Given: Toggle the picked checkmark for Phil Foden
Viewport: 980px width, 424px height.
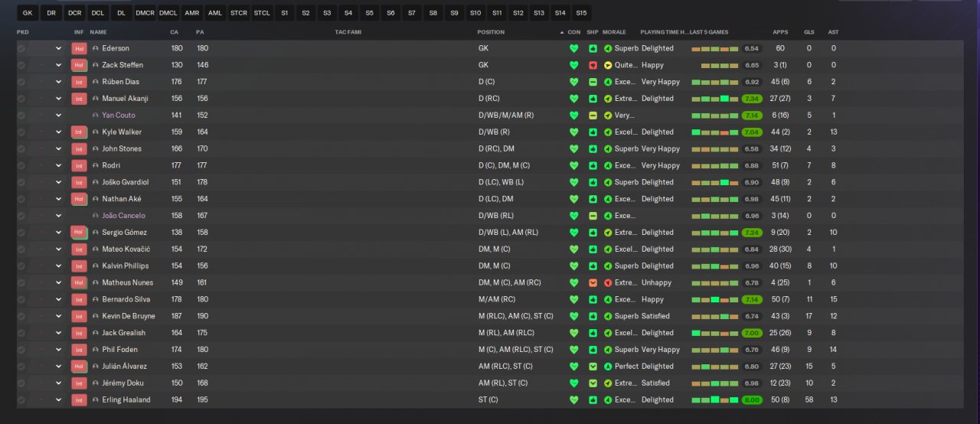Looking at the screenshot, I should tap(21, 350).
